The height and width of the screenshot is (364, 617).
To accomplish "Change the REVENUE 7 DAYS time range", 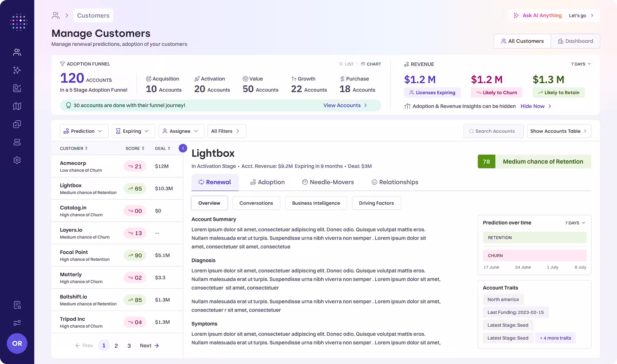I will pyautogui.click(x=580, y=64).
